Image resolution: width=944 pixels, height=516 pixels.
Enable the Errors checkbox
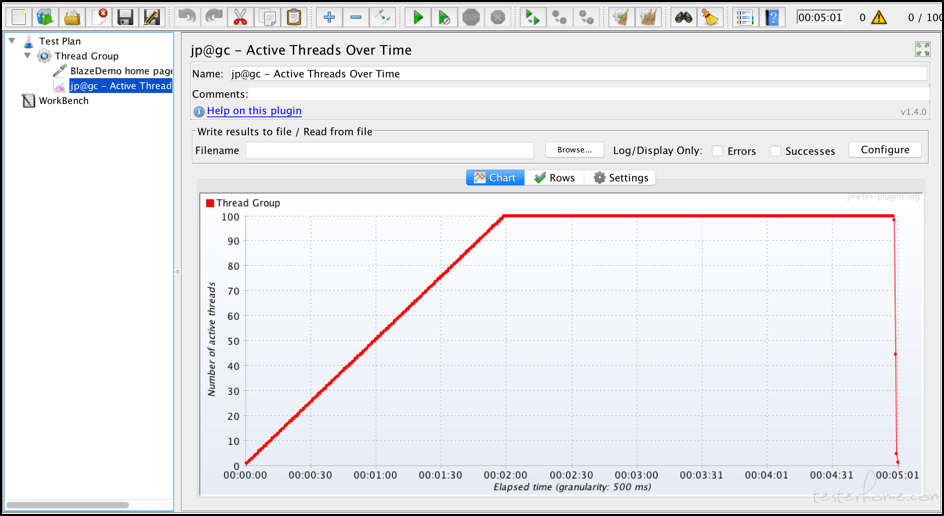[x=718, y=151]
